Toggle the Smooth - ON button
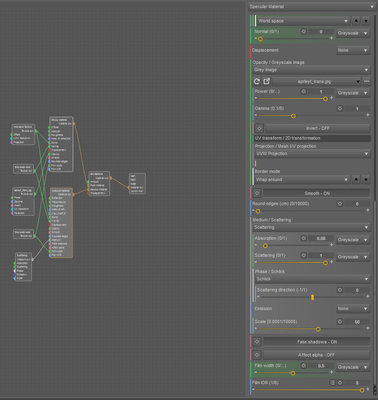 tap(317, 193)
